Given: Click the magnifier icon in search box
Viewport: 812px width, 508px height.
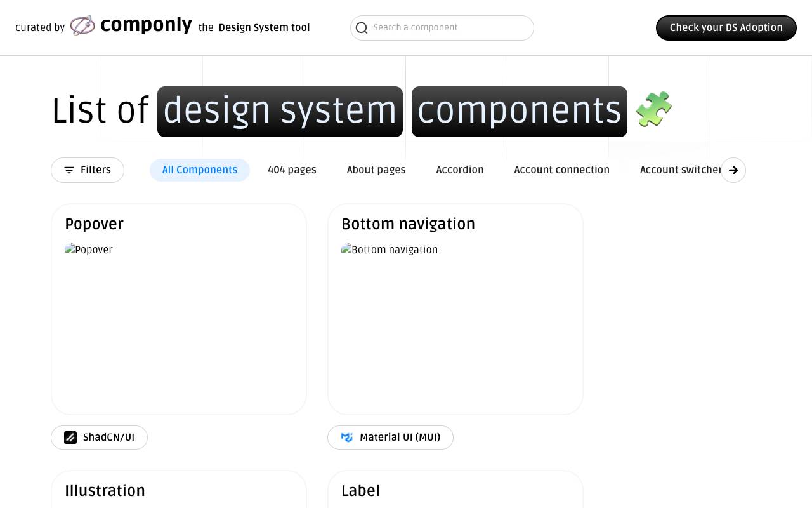Looking at the screenshot, I should (362, 28).
